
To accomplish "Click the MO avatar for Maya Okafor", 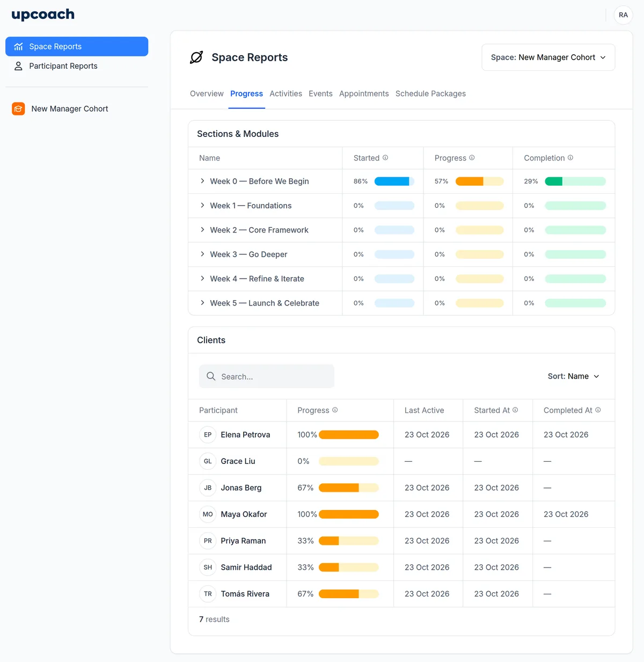I will (208, 514).
